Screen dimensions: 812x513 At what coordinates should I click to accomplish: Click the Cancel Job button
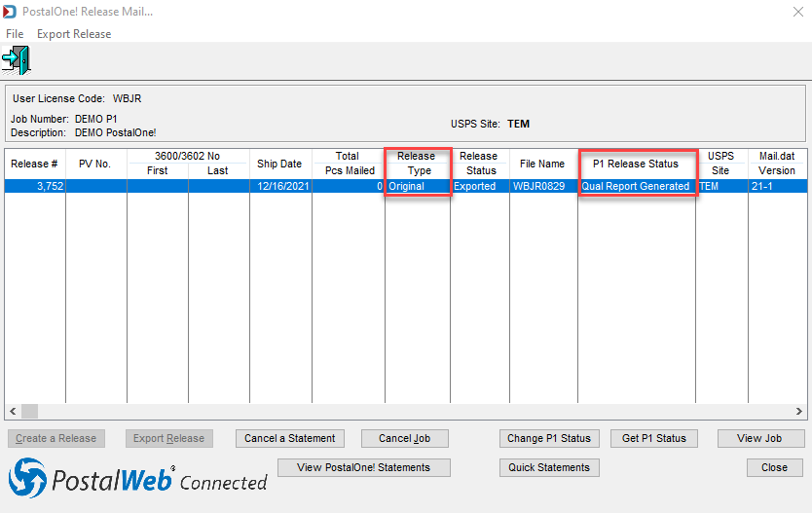click(x=404, y=438)
